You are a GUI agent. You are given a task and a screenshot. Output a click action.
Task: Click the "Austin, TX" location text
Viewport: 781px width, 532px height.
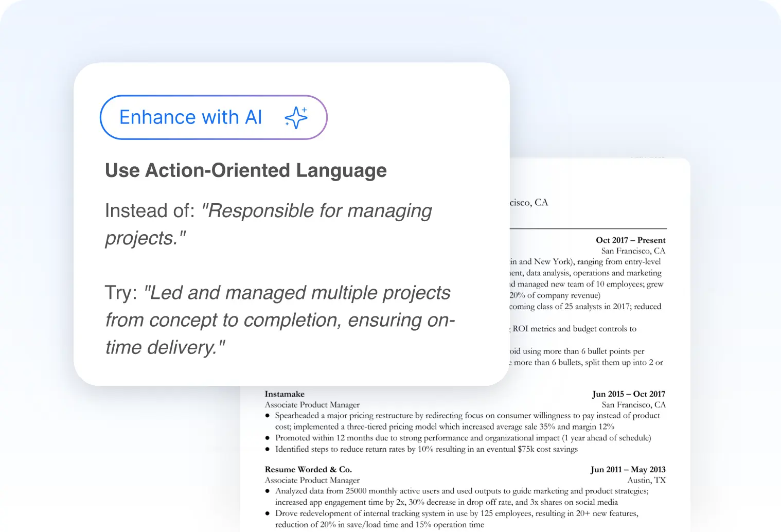click(646, 481)
